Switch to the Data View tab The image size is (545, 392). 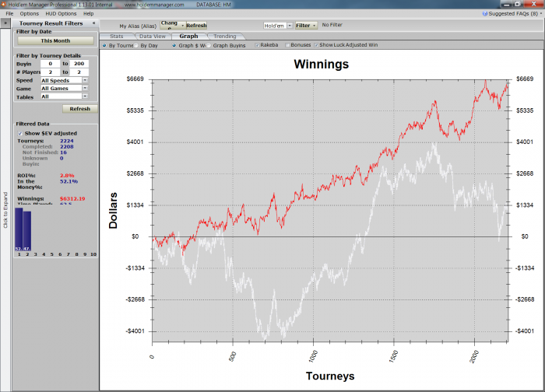153,36
